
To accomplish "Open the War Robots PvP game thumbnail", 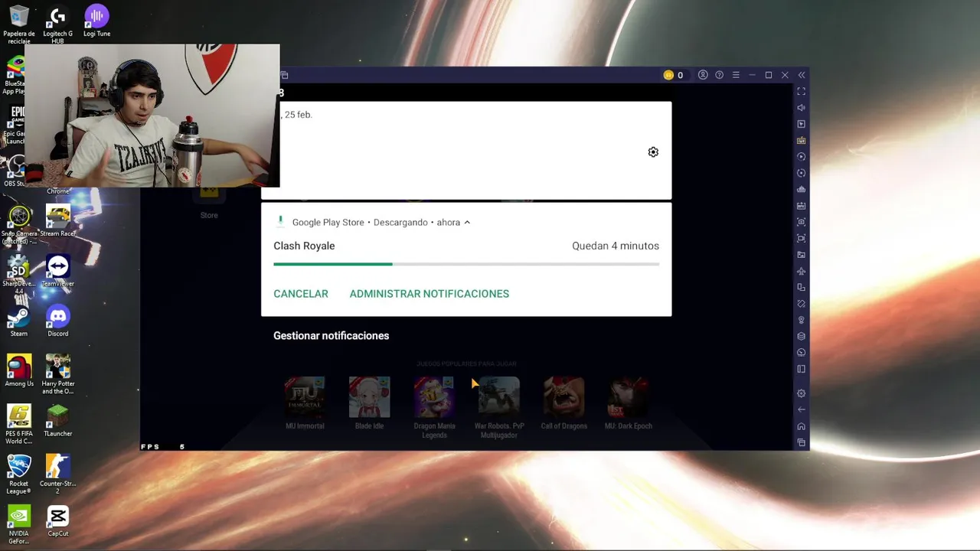I will (499, 397).
